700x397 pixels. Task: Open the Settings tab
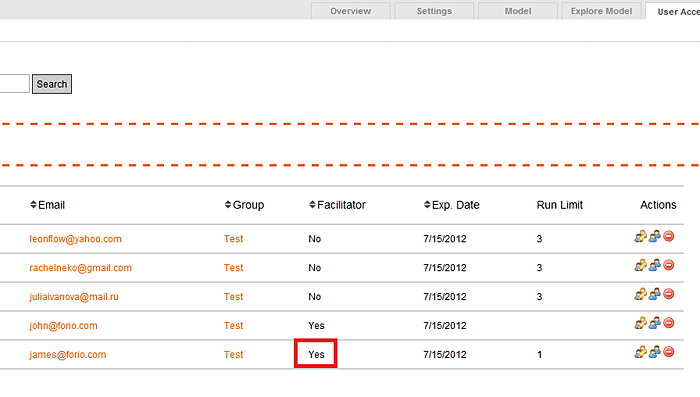coord(434,11)
